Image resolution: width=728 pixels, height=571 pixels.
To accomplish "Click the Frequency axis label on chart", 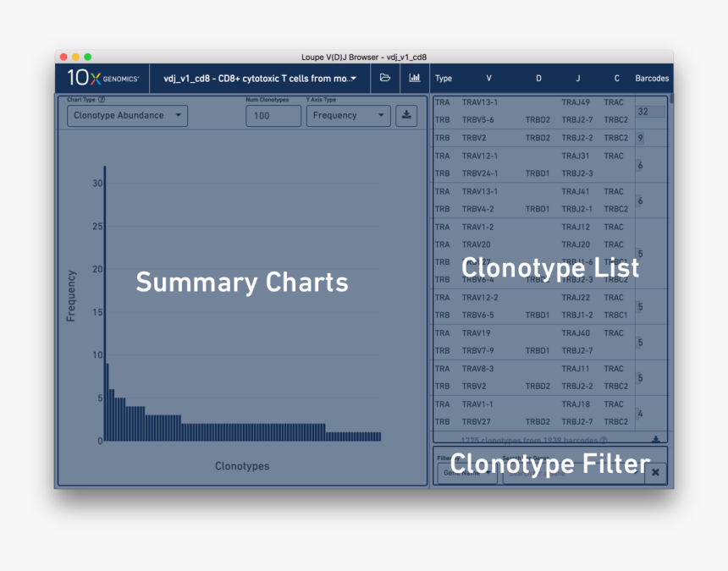I will [x=70, y=296].
